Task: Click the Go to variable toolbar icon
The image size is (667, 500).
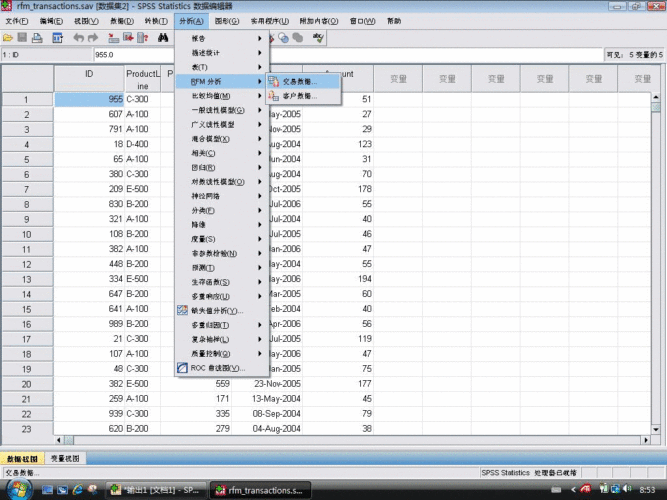Action: coord(128,38)
